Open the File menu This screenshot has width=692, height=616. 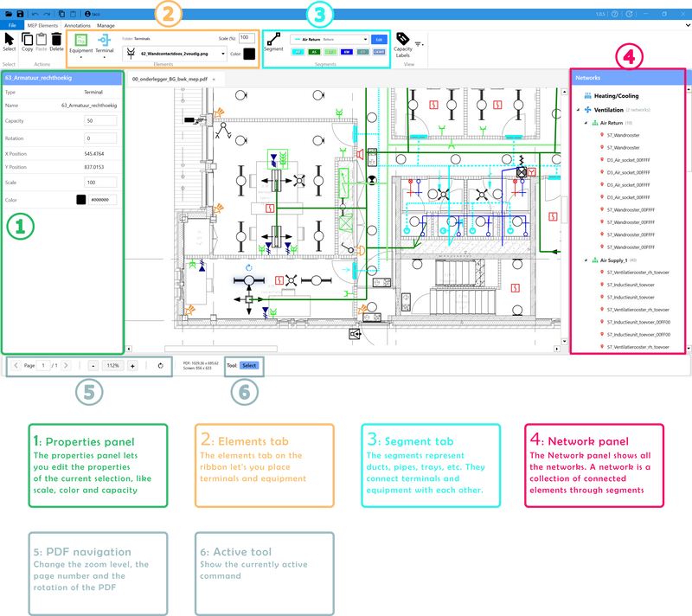(x=11, y=26)
